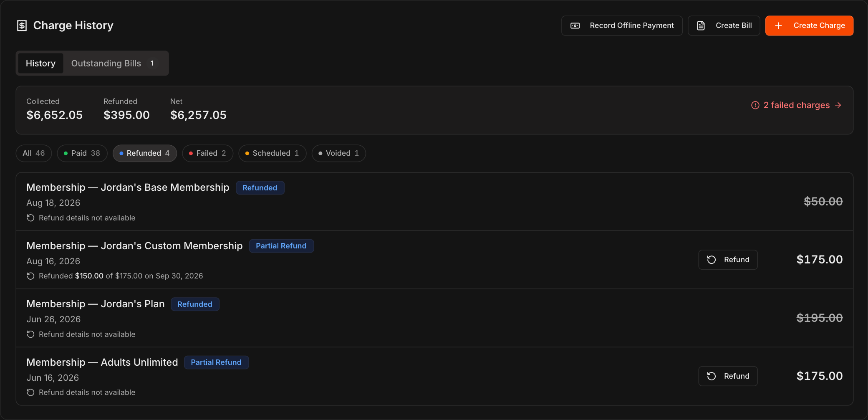This screenshot has width=868, height=420.
Task: Click the Membership — Adults Unlimited title
Action: [x=102, y=362]
